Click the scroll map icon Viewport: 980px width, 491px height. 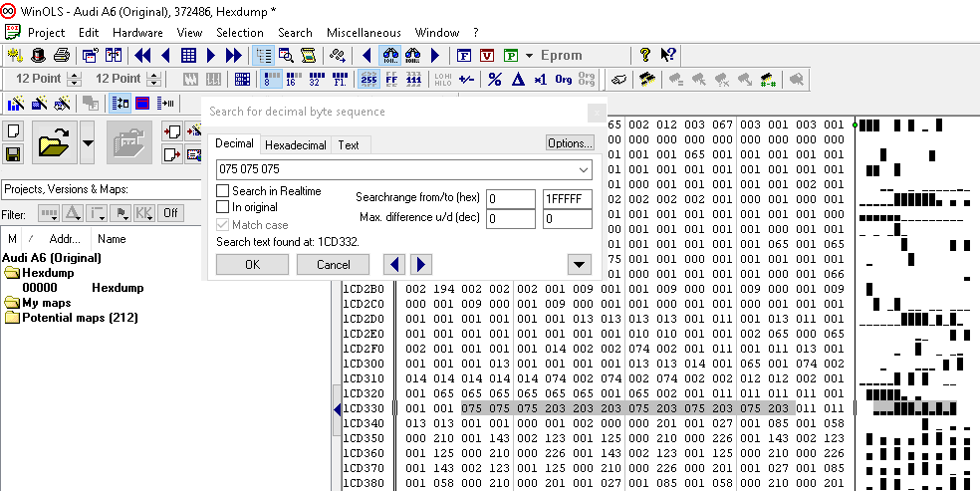(x=308, y=56)
